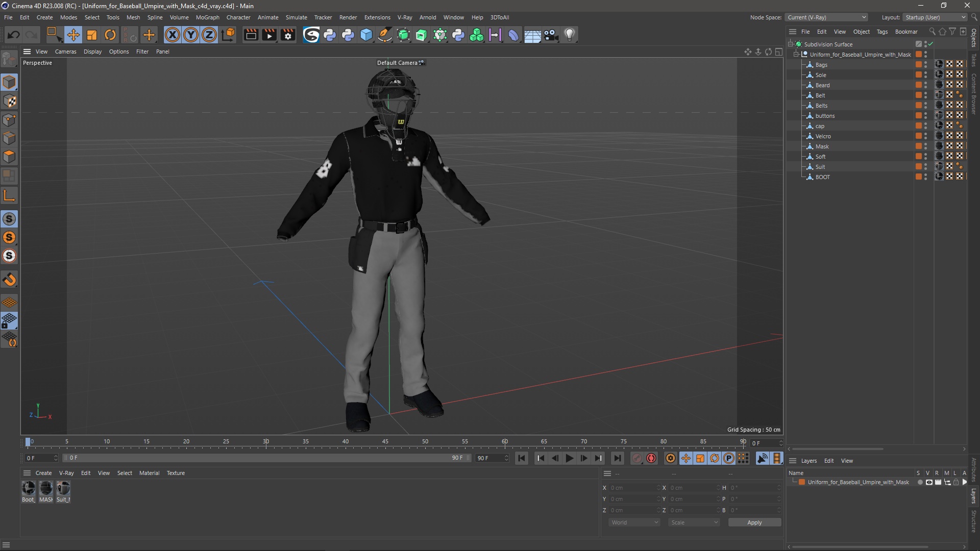Add a Camera object
980x551 pixels.
click(x=551, y=35)
